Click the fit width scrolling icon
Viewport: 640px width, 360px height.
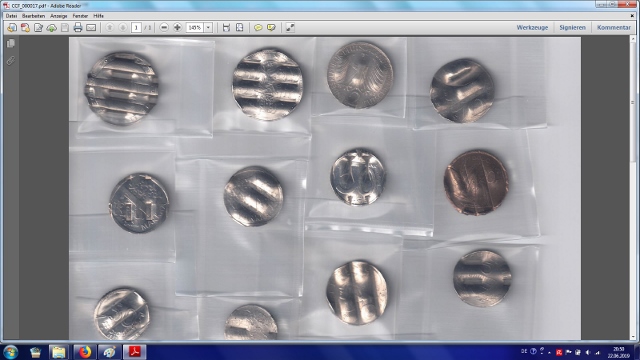[226, 28]
